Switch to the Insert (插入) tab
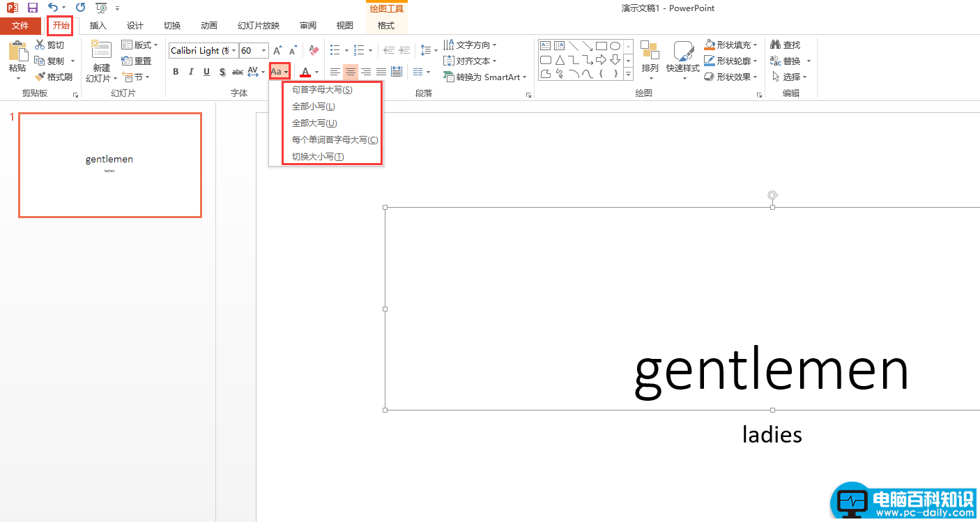This screenshot has height=522, width=980. (x=98, y=26)
